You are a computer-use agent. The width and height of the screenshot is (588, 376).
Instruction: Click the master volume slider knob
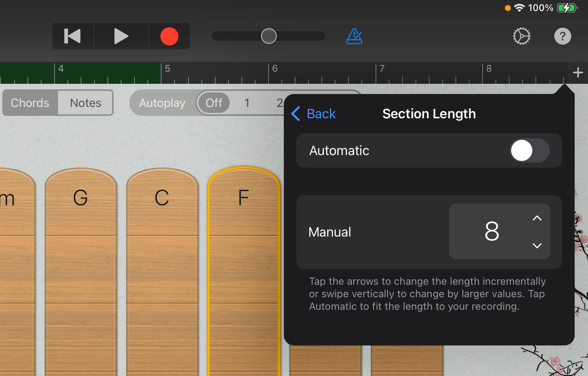coord(269,36)
